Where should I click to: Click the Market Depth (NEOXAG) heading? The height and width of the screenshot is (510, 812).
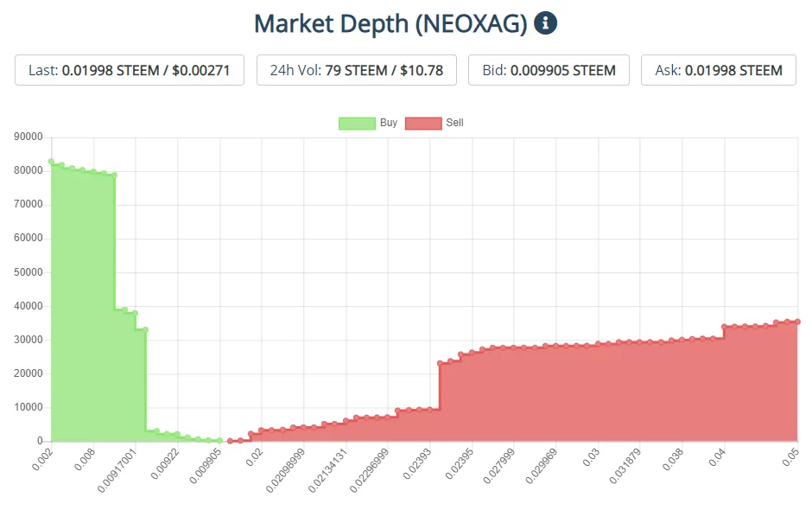click(x=391, y=24)
